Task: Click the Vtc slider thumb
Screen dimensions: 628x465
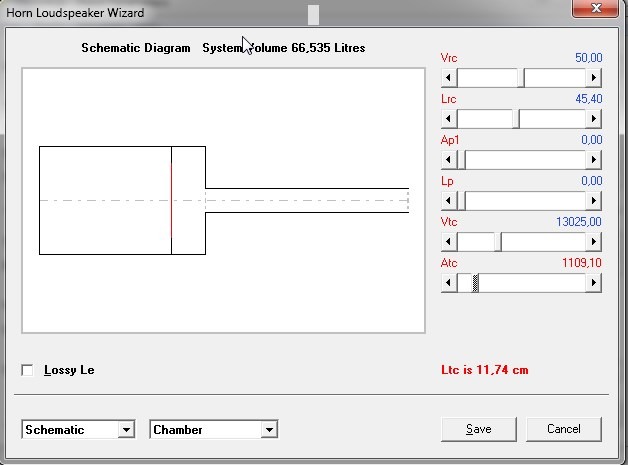Action: coord(498,242)
